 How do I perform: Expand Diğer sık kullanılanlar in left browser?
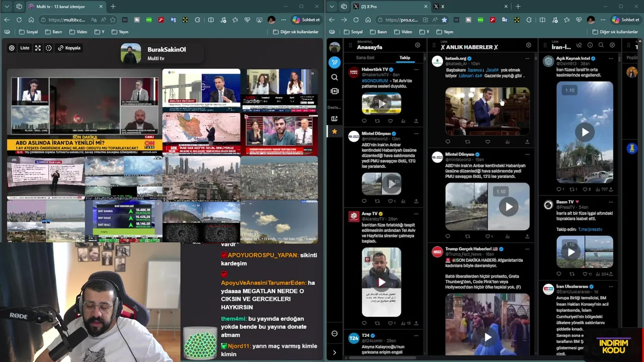[x=296, y=32]
